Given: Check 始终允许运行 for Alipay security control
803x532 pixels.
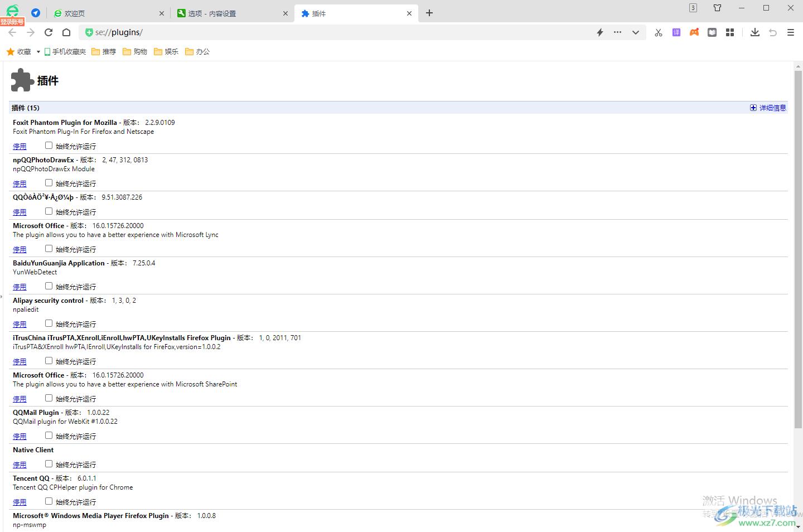Looking at the screenshot, I should (49, 323).
